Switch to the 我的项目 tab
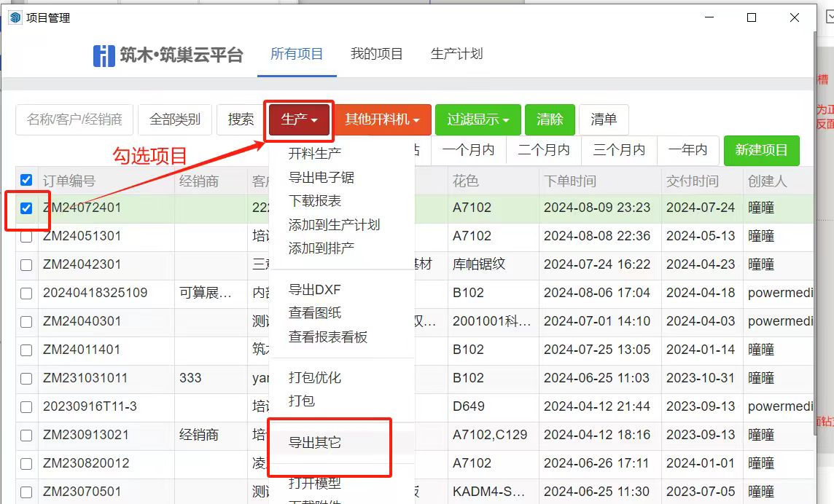The width and height of the screenshot is (834, 504). [x=376, y=55]
